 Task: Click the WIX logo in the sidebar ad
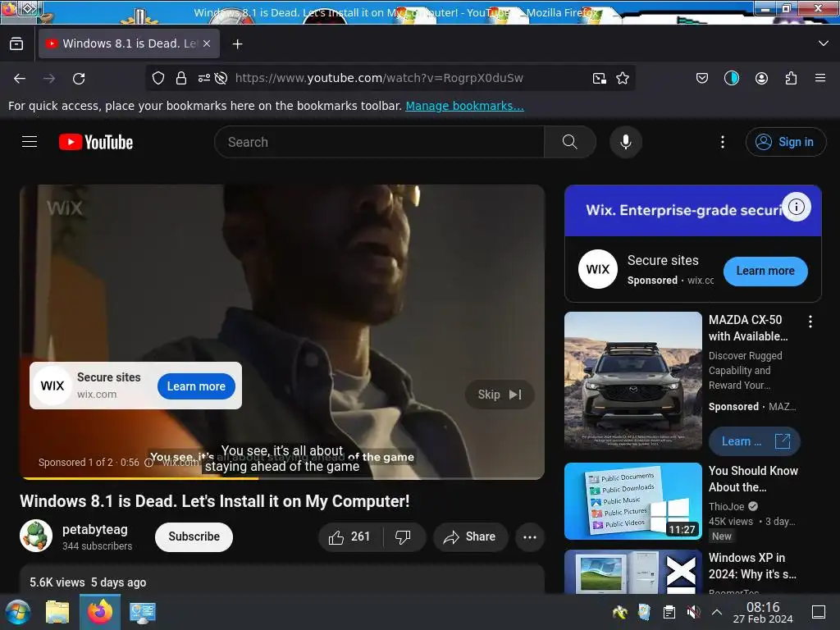coord(598,269)
